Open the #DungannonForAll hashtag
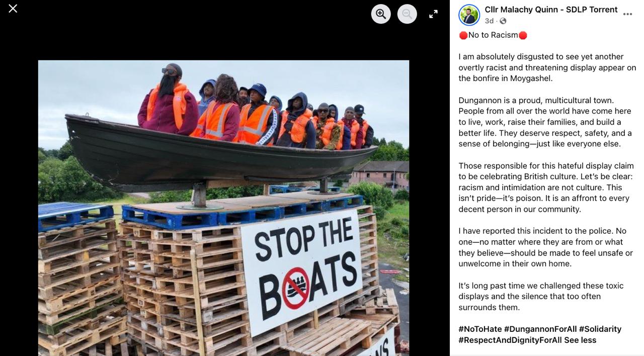 pyautogui.click(x=540, y=329)
